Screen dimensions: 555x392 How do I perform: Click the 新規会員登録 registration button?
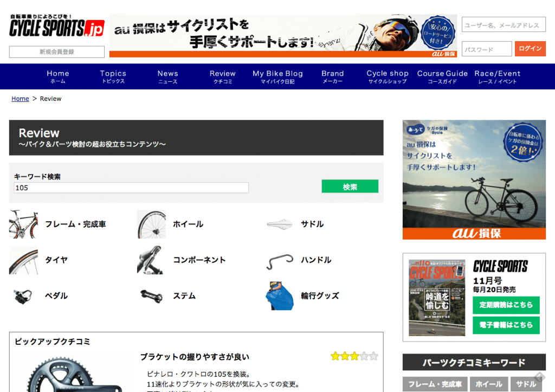[x=57, y=52]
